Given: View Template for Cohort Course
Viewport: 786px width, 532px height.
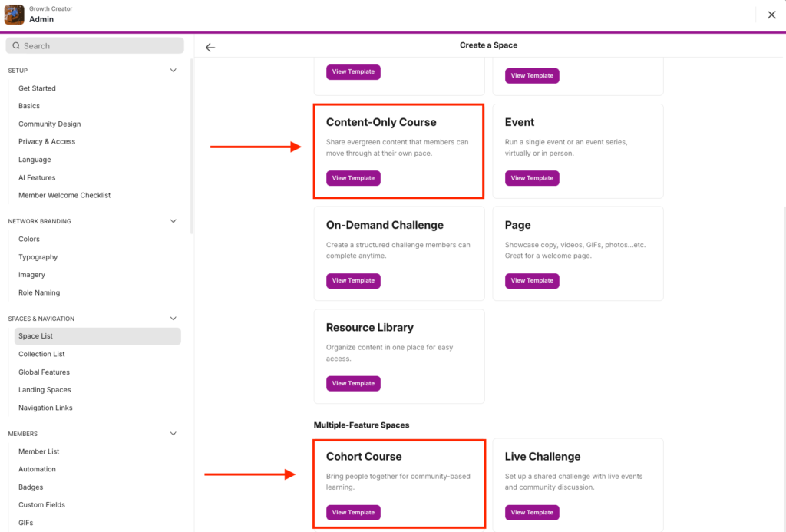Looking at the screenshot, I should click(353, 512).
